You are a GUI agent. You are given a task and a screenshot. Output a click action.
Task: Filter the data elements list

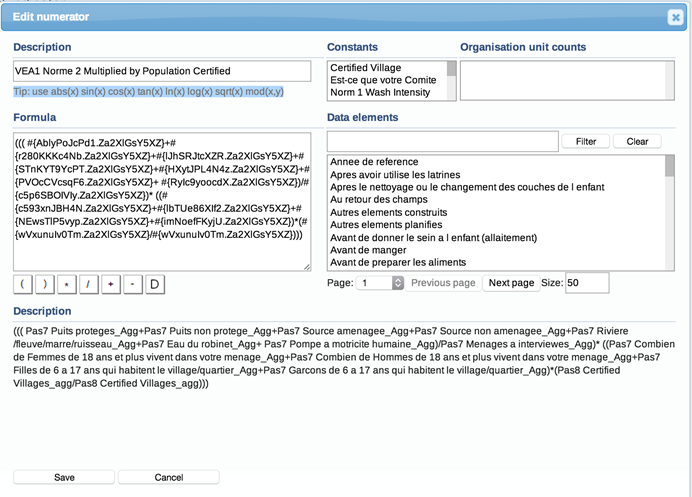(586, 142)
